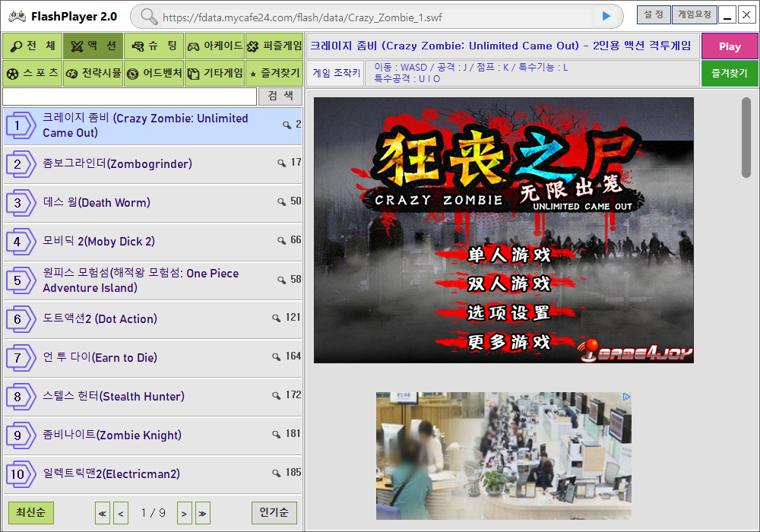Screen dimensions: 760x532
Task: Load the URL with the blue play arrow
Action: (x=606, y=16)
